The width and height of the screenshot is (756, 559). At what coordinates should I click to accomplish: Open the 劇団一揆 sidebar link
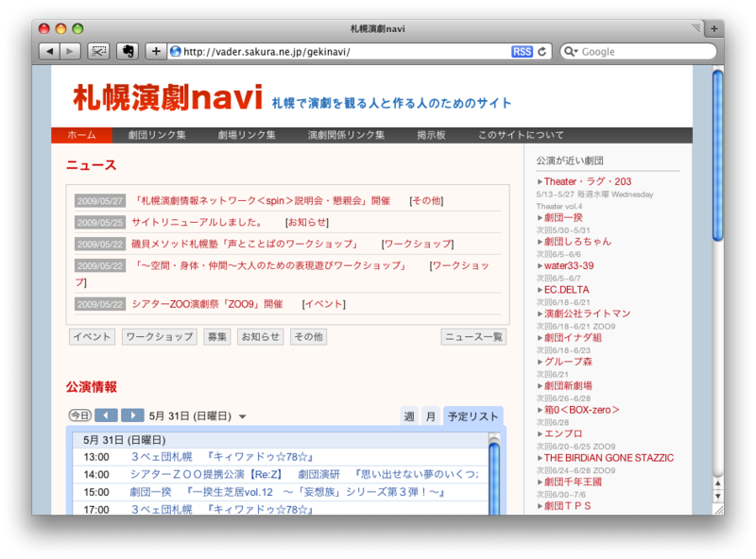coord(563,218)
